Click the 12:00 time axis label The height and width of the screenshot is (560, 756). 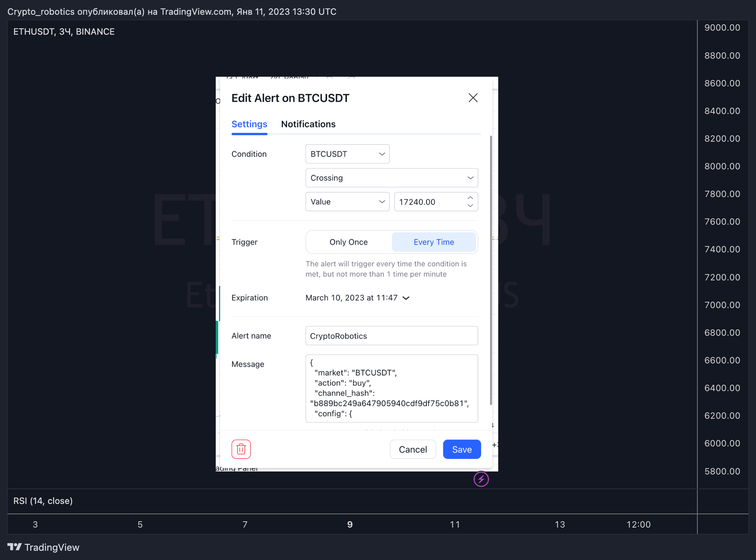click(638, 524)
